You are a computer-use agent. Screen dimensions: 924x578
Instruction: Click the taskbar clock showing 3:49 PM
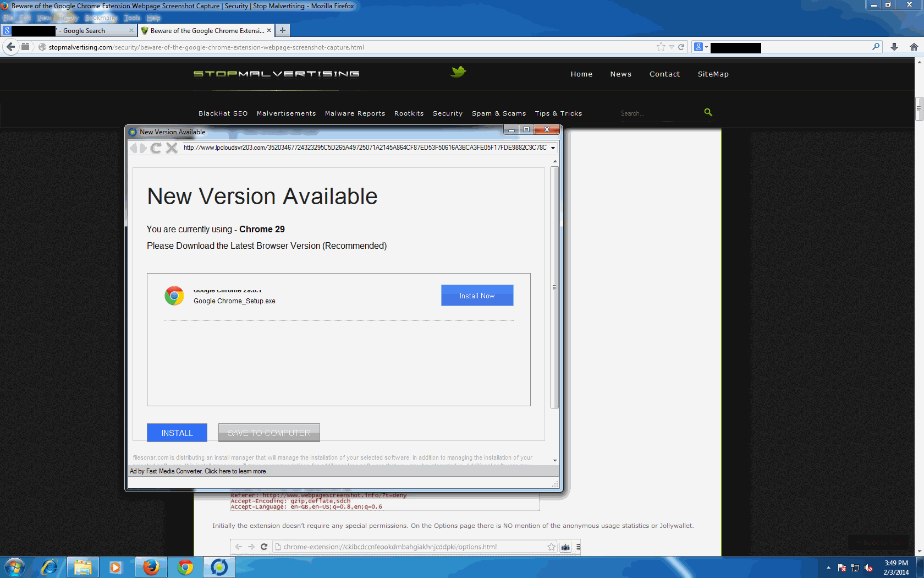896,568
